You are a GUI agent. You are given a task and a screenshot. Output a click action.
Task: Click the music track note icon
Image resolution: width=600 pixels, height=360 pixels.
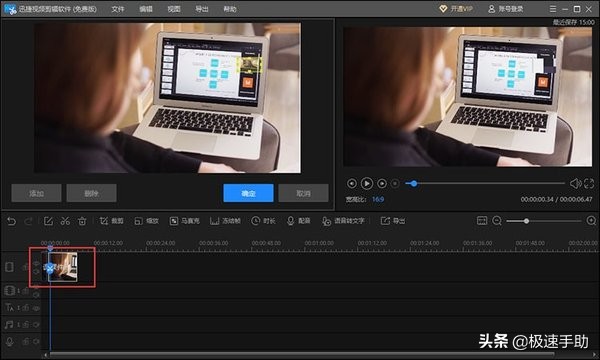pyautogui.click(x=9, y=324)
